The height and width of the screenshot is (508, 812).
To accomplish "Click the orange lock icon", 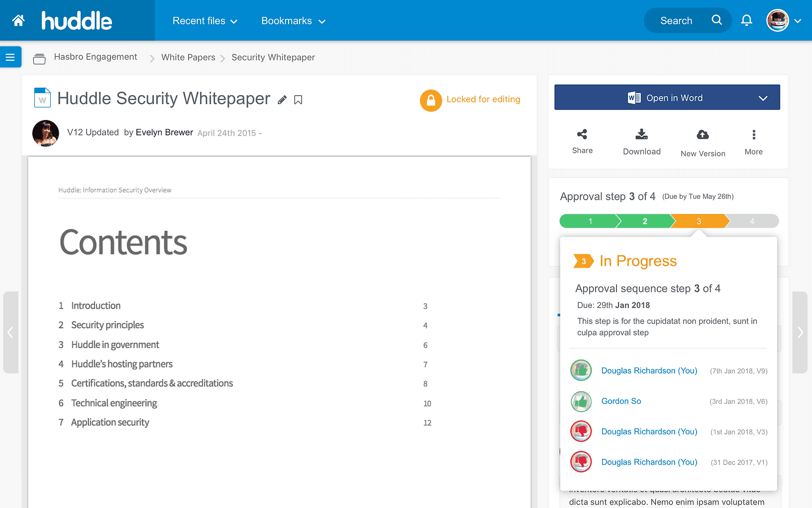I will pyautogui.click(x=431, y=100).
